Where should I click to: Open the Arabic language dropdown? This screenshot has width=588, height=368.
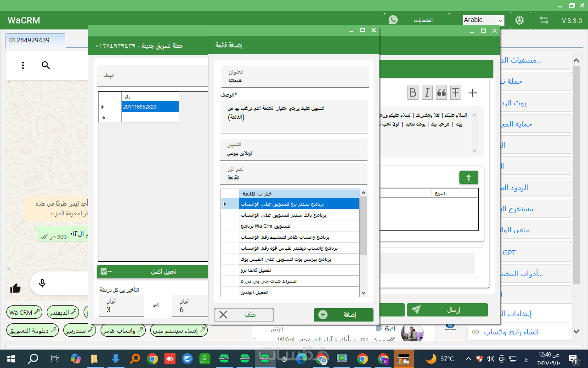coord(483,20)
